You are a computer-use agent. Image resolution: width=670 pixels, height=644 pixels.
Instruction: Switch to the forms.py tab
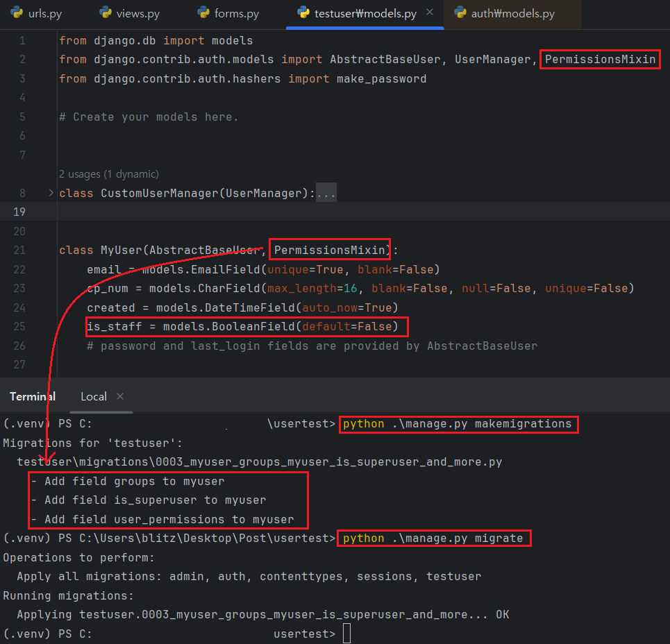click(x=236, y=13)
